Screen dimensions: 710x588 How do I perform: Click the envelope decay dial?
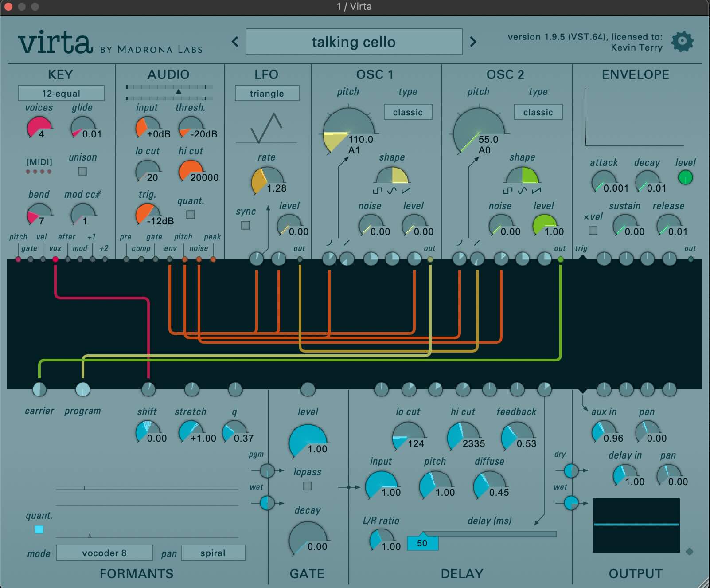click(x=648, y=182)
